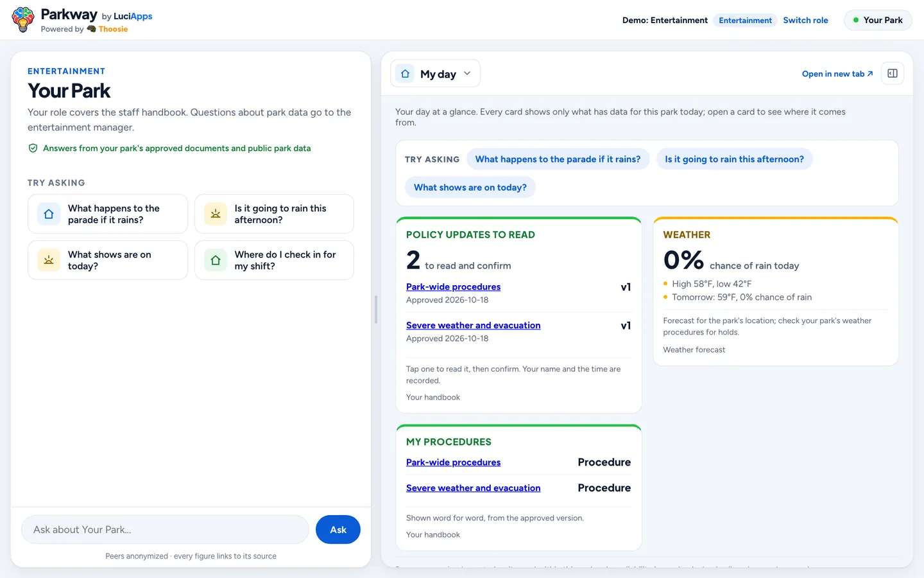Click the sunrise icon on rain afternoon card
Image resolution: width=924 pixels, height=578 pixels.
(x=216, y=214)
